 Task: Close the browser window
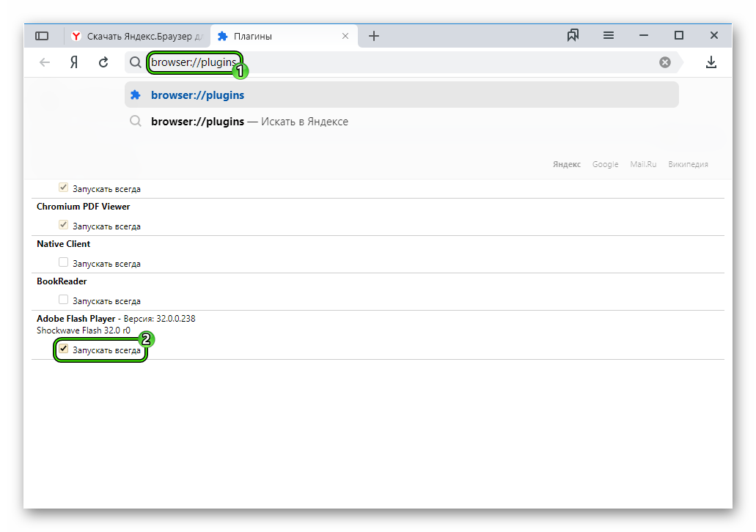tap(714, 35)
